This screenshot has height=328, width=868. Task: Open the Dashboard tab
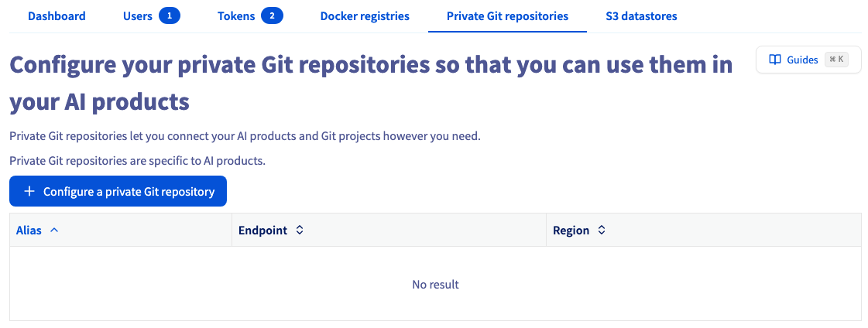[x=57, y=16]
